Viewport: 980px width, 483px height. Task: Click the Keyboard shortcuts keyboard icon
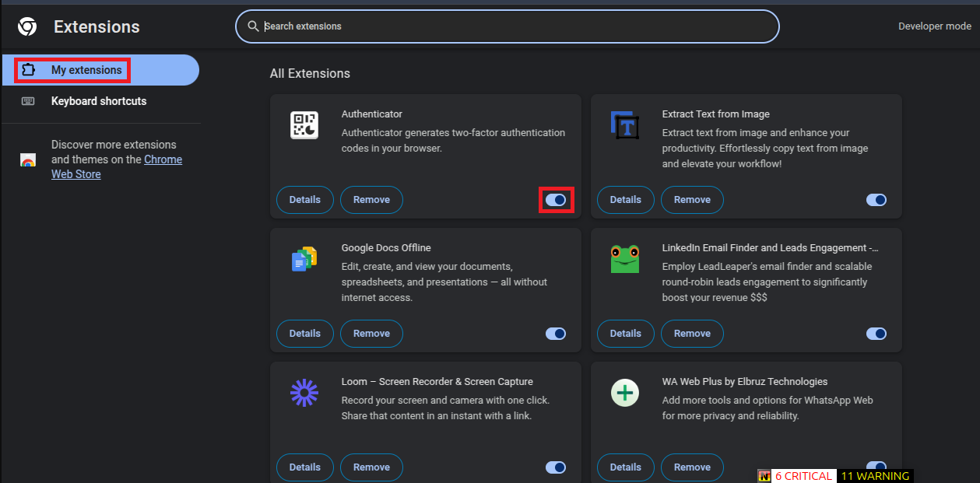28,101
